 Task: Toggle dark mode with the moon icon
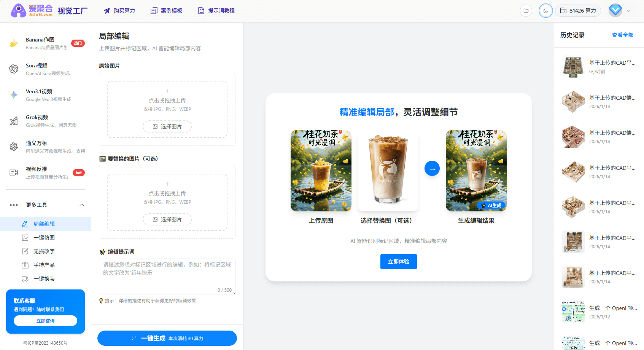click(x=545, y=11)
